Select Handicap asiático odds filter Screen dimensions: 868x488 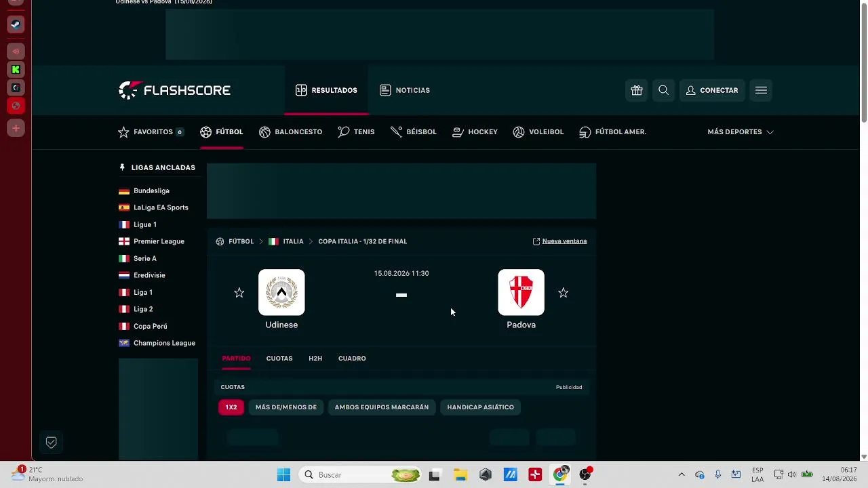(x=481, y=407)
